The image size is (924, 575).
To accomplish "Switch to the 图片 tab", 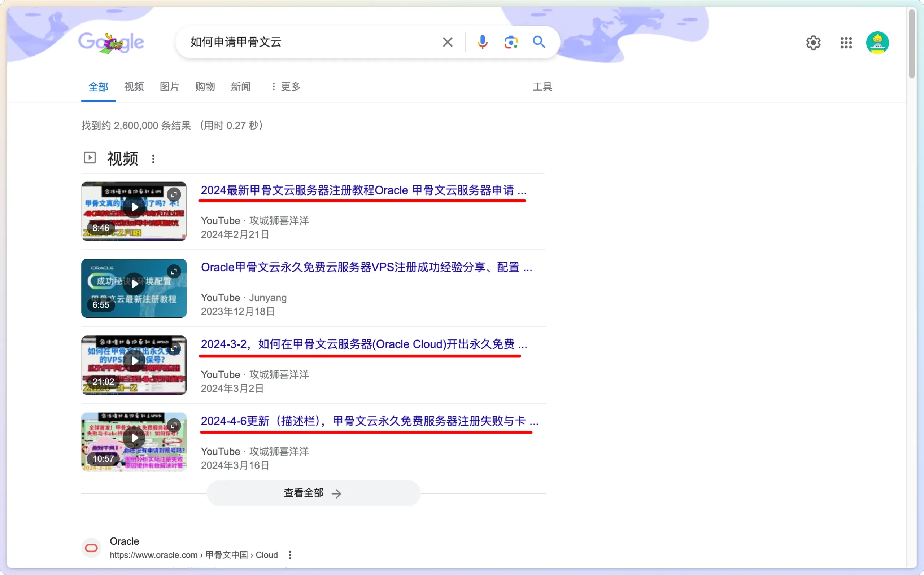I will [x=169, y=87].
